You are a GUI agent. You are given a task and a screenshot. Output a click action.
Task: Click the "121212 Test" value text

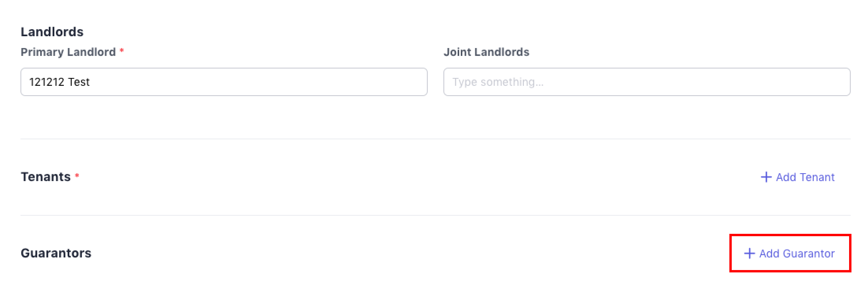pyautogui.click(x=59, y=82)
